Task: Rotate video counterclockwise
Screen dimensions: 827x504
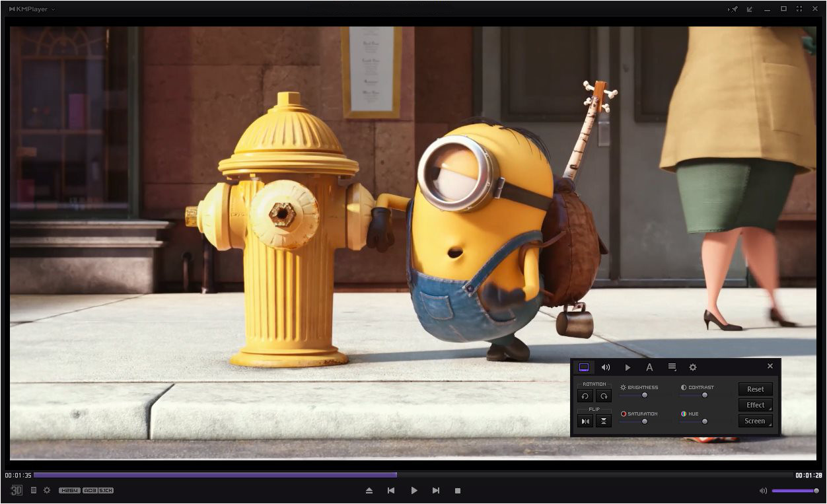Action: (585, 396)
